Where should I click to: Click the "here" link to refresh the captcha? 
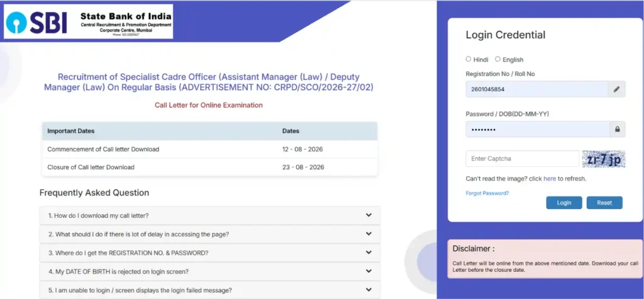coord(550,179)
